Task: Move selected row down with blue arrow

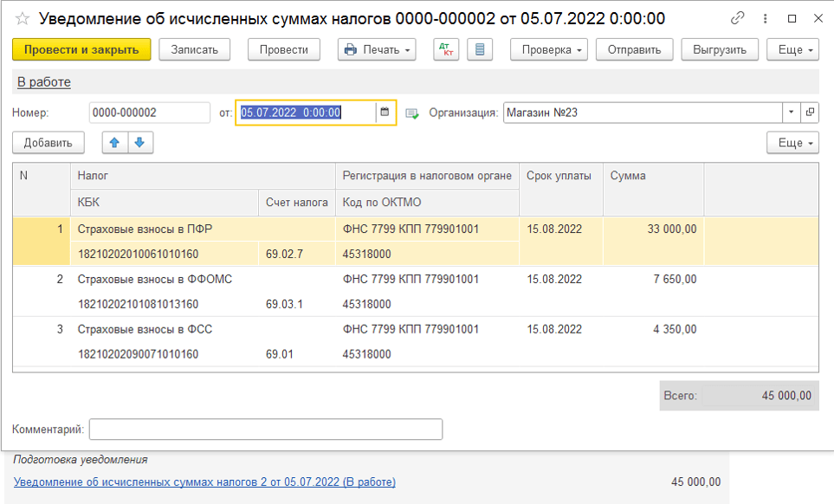Action: (x=139, y=141)
